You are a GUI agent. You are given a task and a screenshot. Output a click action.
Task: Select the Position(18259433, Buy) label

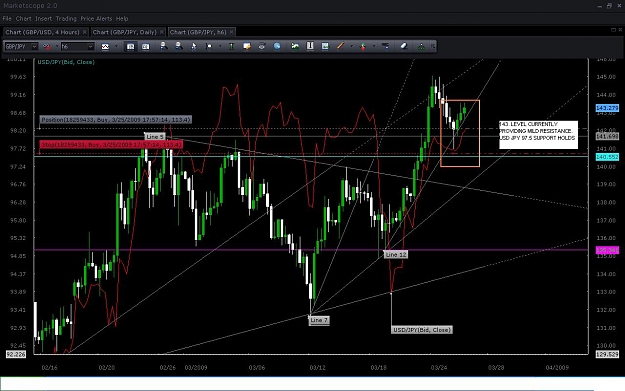pyautogui.click(x=116, y=120)
